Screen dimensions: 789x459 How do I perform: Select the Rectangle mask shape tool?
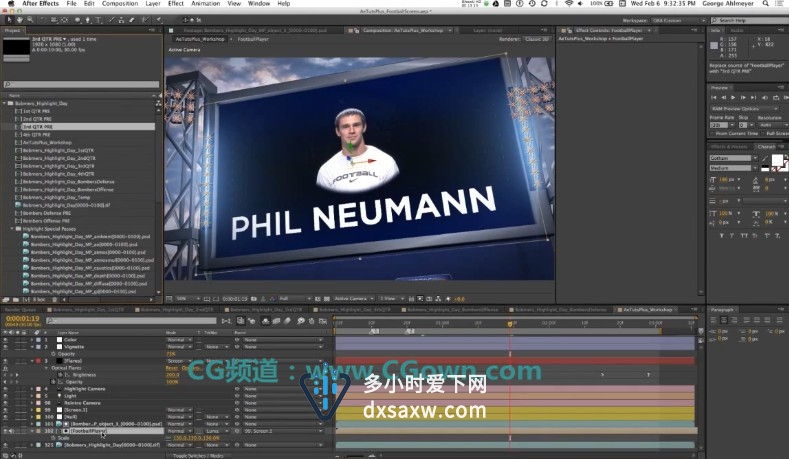coord(77,20)
